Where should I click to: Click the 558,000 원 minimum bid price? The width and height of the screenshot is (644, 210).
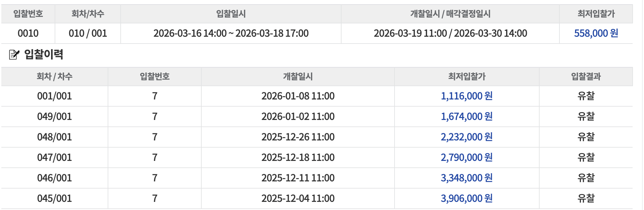point(596,33)
